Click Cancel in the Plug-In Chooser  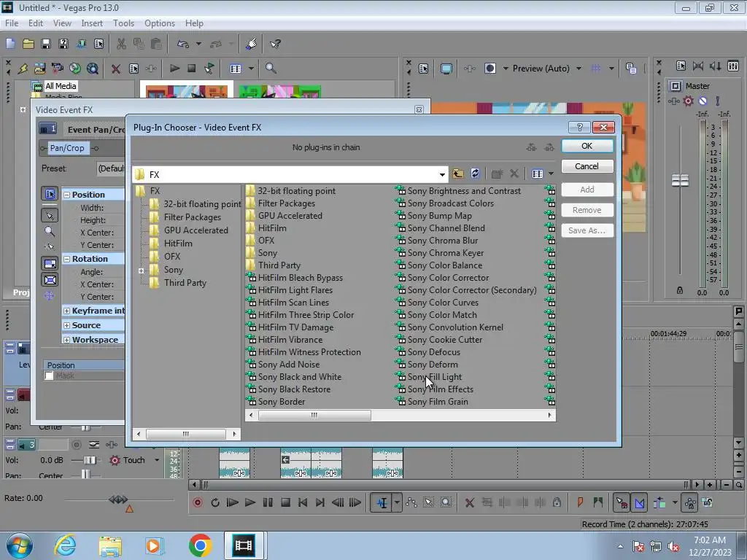587,166
